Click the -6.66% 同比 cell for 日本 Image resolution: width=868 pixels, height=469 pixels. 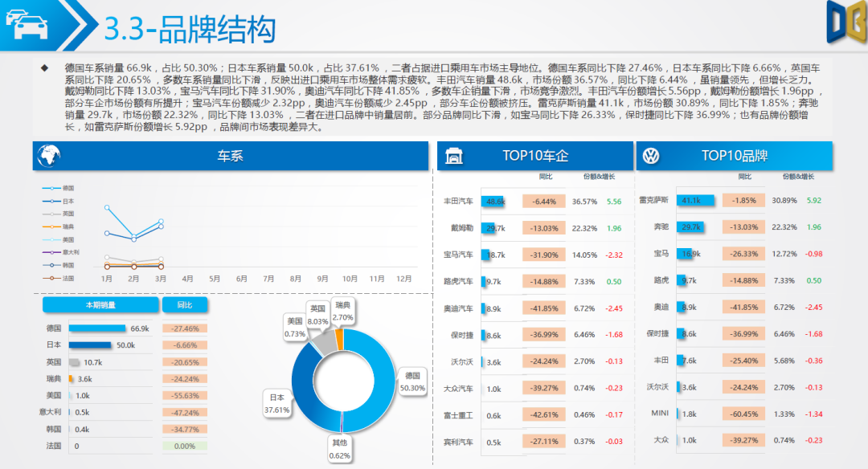pyautogui.click(x=185, y=345)
